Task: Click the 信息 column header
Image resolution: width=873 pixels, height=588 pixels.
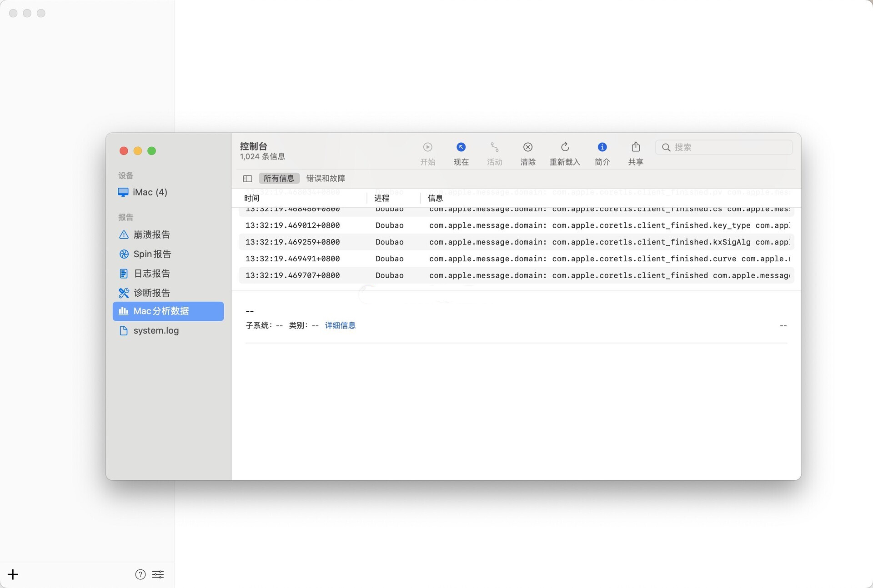Action: pyautogui.click(x=435, y=198)
